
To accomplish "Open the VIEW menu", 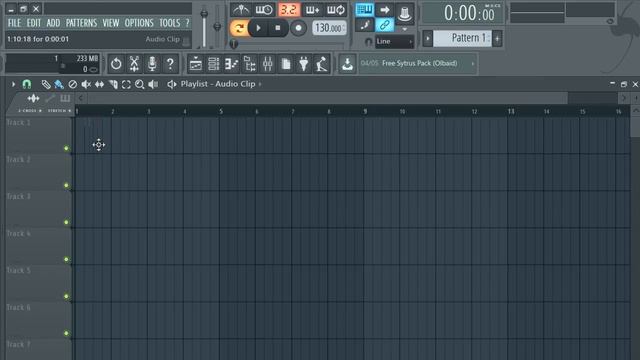I will (x=111, y=23).
